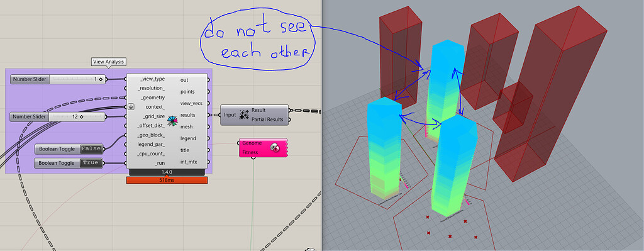
Task: Click the slider grip showing value 12
Action: [x=81, y=117]
